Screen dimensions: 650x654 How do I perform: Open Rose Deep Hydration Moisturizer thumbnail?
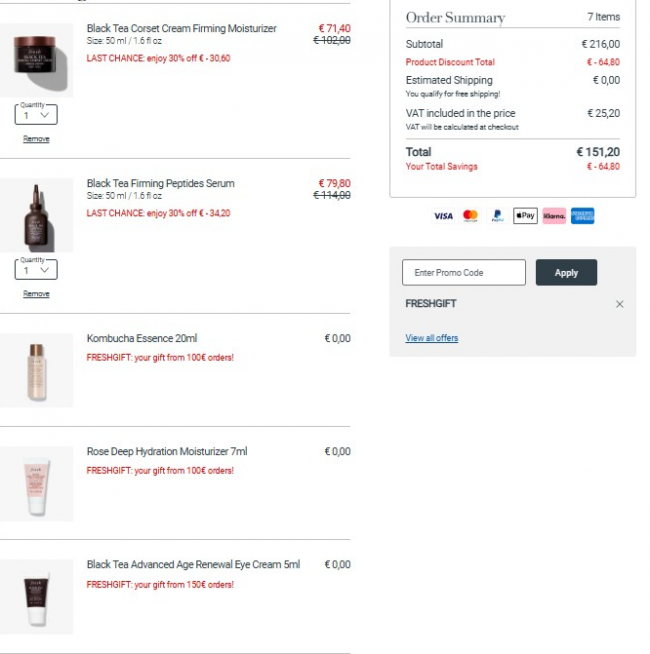(36, 484)
